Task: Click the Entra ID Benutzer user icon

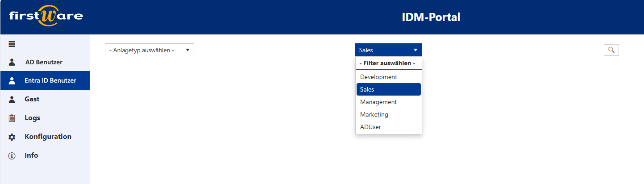Action: coord(12,81)
